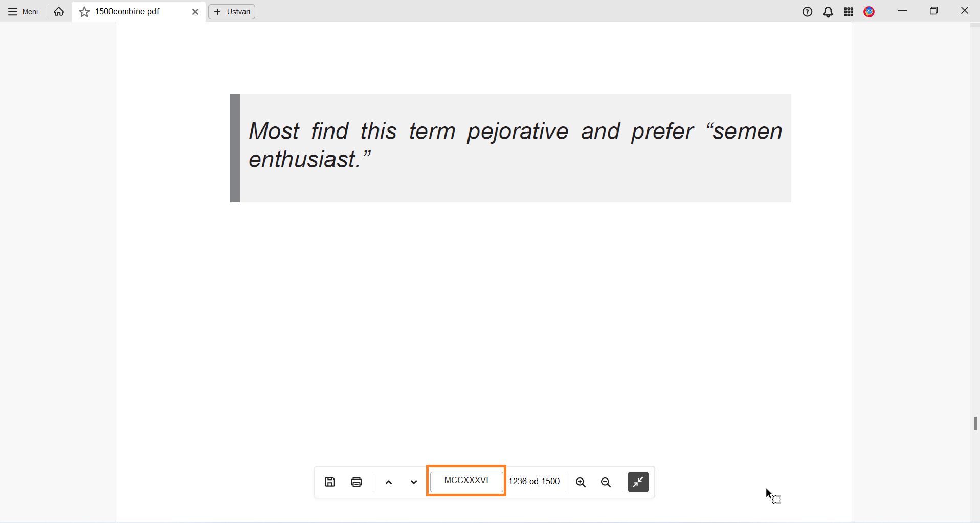Screen dimensions: 980x523
Task: Open the help question mark icon
Action: click(807, 12)
